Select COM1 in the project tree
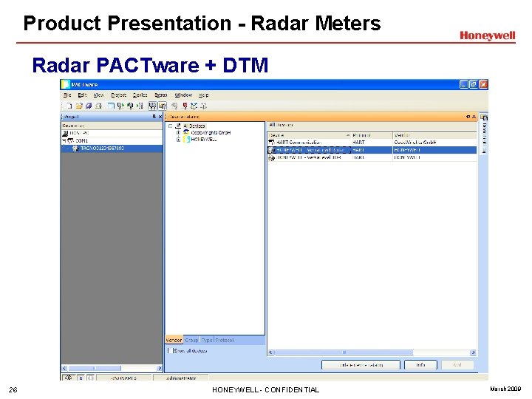This screenshot has width=532, height=399. click(x=81, y=140)
